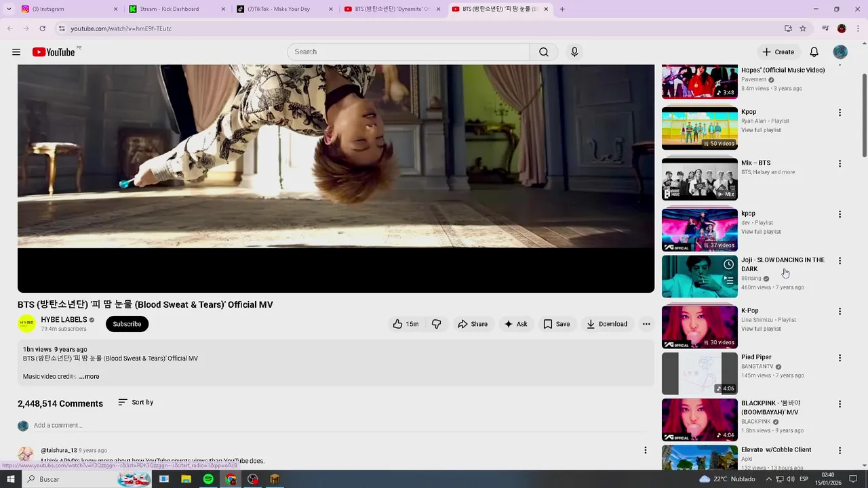
Task: Play the Joji SLOW DANCING IN THE DARK title
Action: (783, 264)
